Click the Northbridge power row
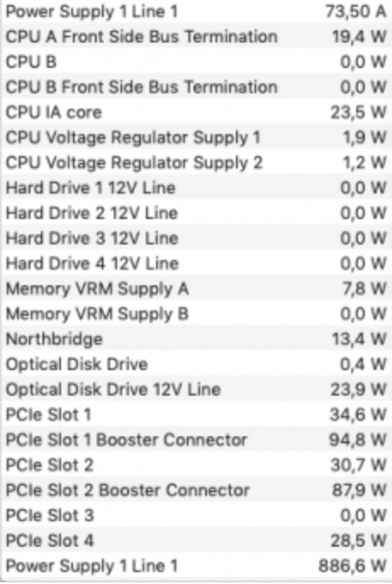This screenshot has width=392, height=584. (196, 339)
